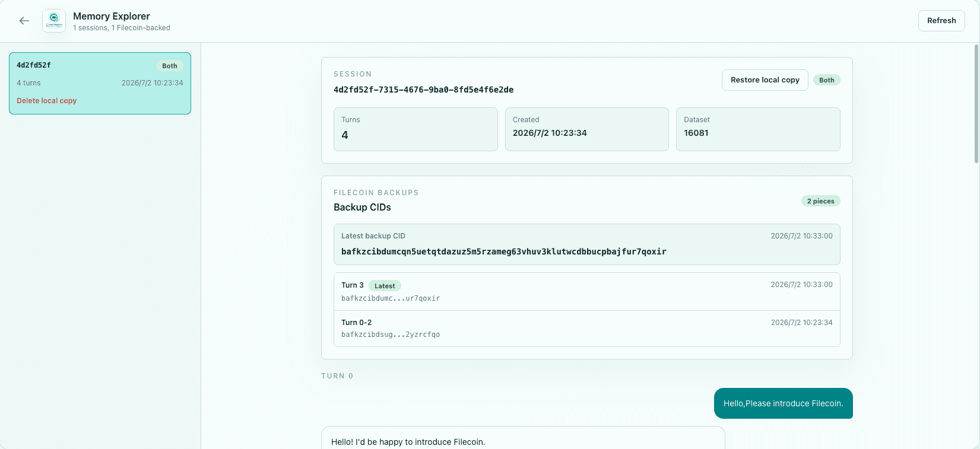Click CID bafkzcibdumc...ur7qoxir

391,298
